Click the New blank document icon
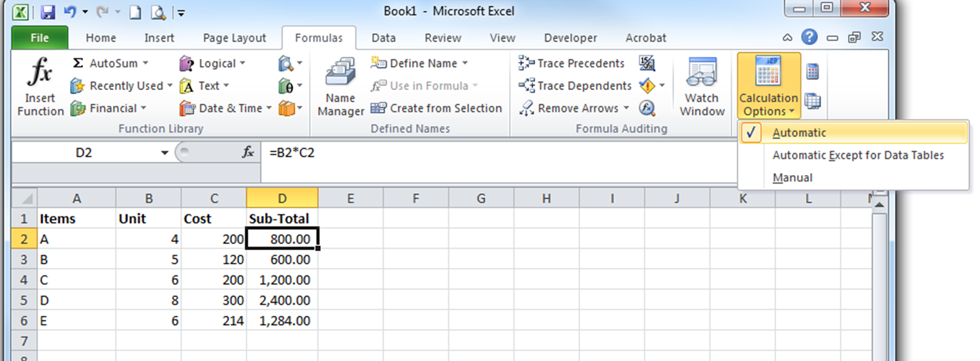Screen dimensions: 980x361 (135, 12)
